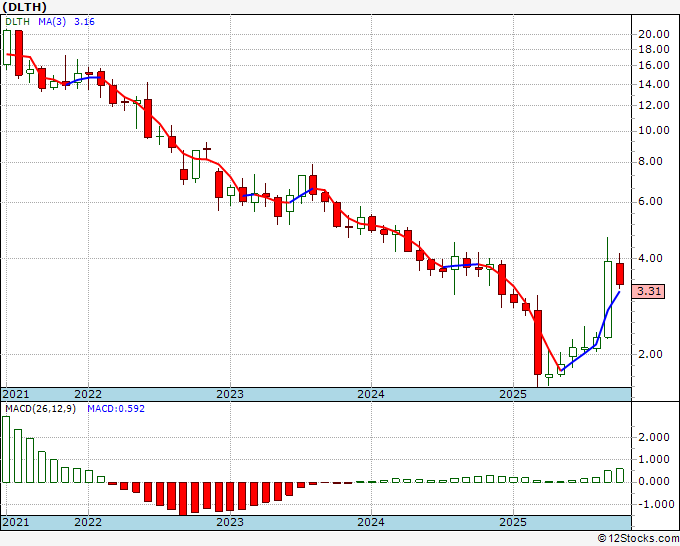Image resolution: width=680 pixels, height=546 pixels.
Task: Click the ©12Stocks.com attribution
Action: pyautogui.click(x=638, y=539)
